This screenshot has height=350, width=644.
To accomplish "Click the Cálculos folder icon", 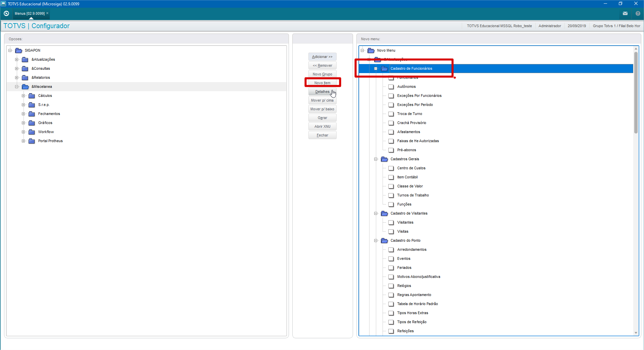I will pos(32,96).
